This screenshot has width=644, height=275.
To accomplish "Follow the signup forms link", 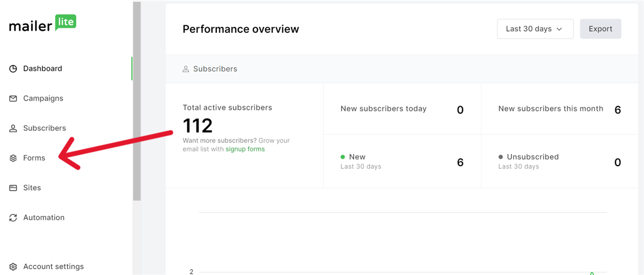I will click(x=245, y=149).
